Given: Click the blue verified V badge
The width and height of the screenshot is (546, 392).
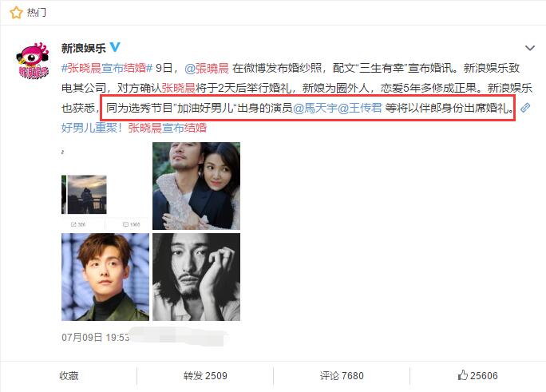Looking at the screenshot, I should 115,47.
